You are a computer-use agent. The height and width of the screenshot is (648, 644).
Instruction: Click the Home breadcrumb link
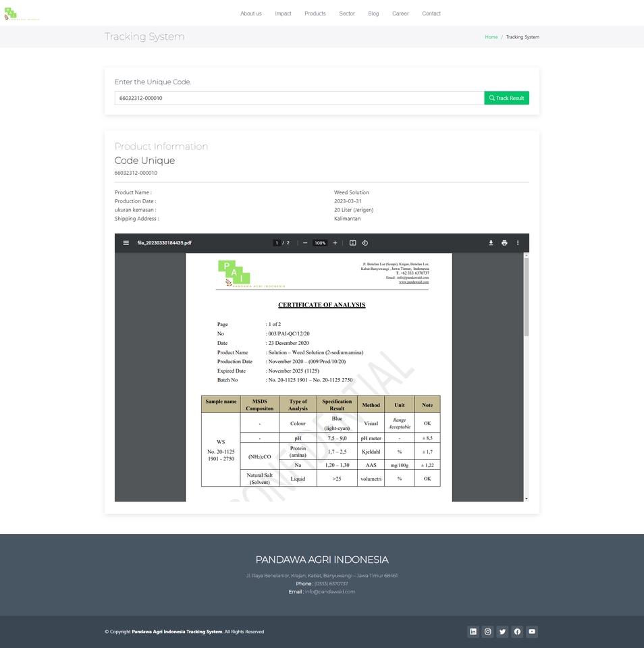491,36
